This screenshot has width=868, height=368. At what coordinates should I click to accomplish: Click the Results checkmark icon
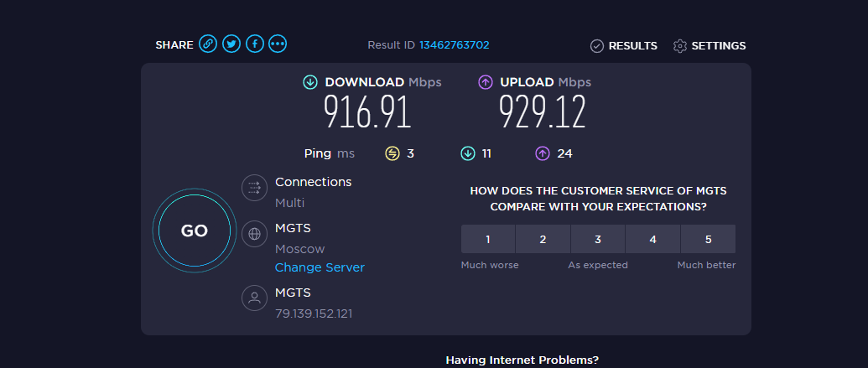point(597,46)
